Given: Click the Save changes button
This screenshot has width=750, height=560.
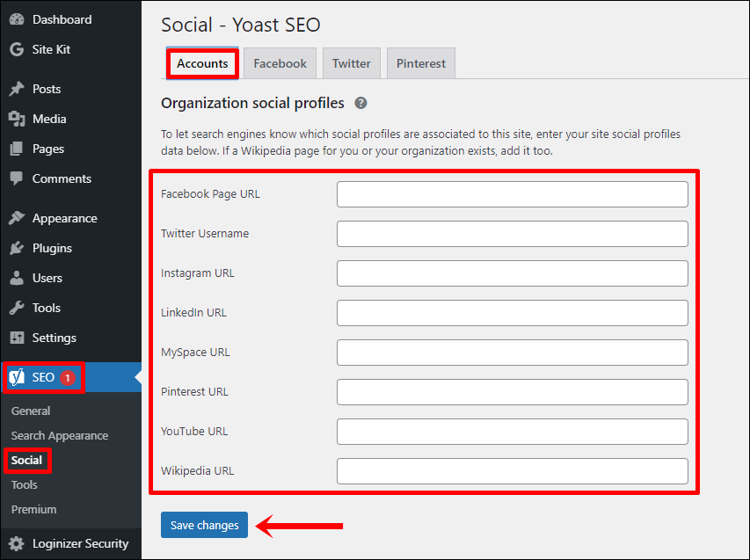Looking at the screenshot, I should (x=204, y=525).
